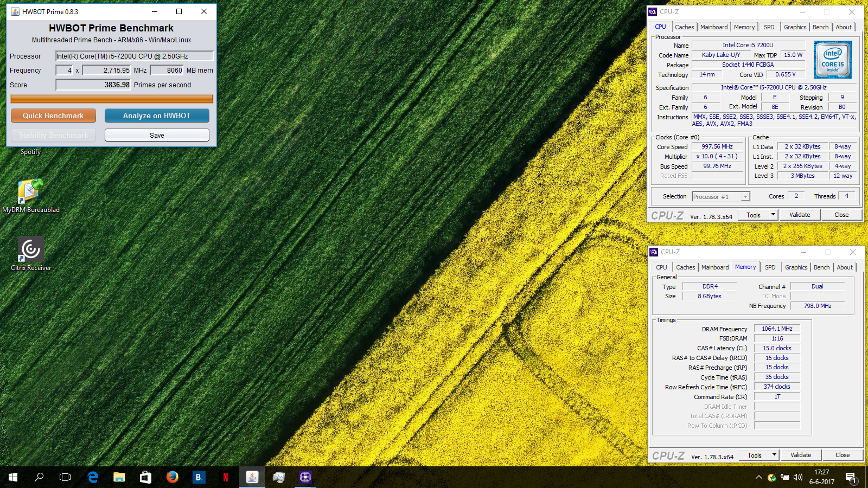Viewport: 868px width, 488px height.
Task: Show hidden system tray icons
Action: 758,477
